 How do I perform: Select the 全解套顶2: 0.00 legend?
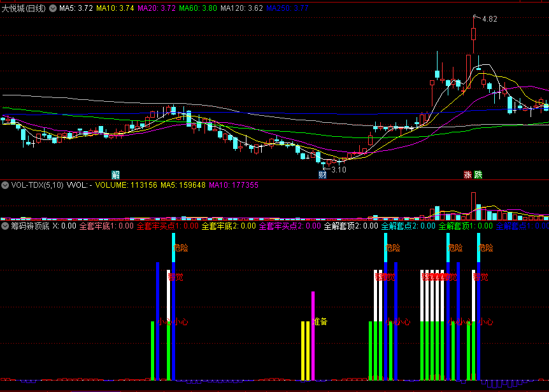(351, 226)
